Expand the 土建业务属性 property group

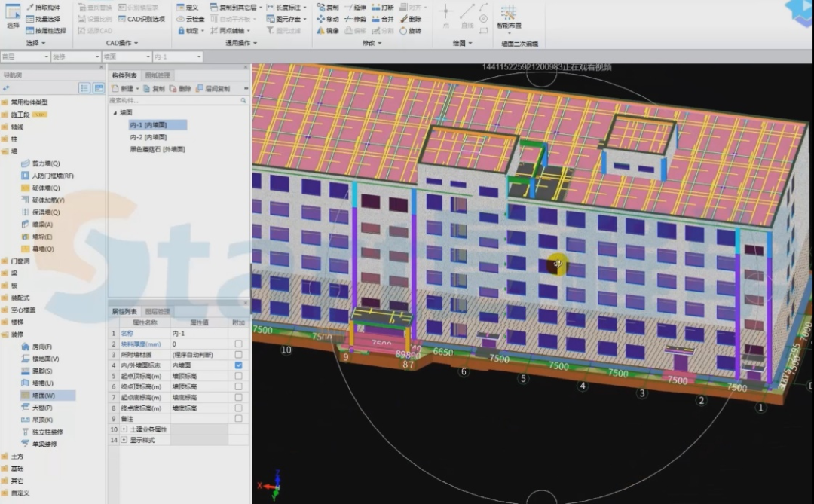click(124, 429)
